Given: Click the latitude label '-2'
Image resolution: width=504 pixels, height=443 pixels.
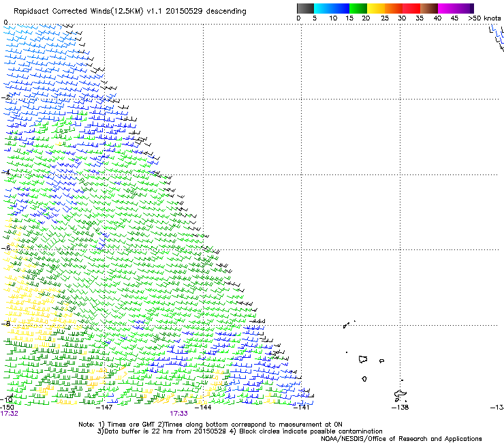Looking at the screenshot, I should tap(6, 97).
